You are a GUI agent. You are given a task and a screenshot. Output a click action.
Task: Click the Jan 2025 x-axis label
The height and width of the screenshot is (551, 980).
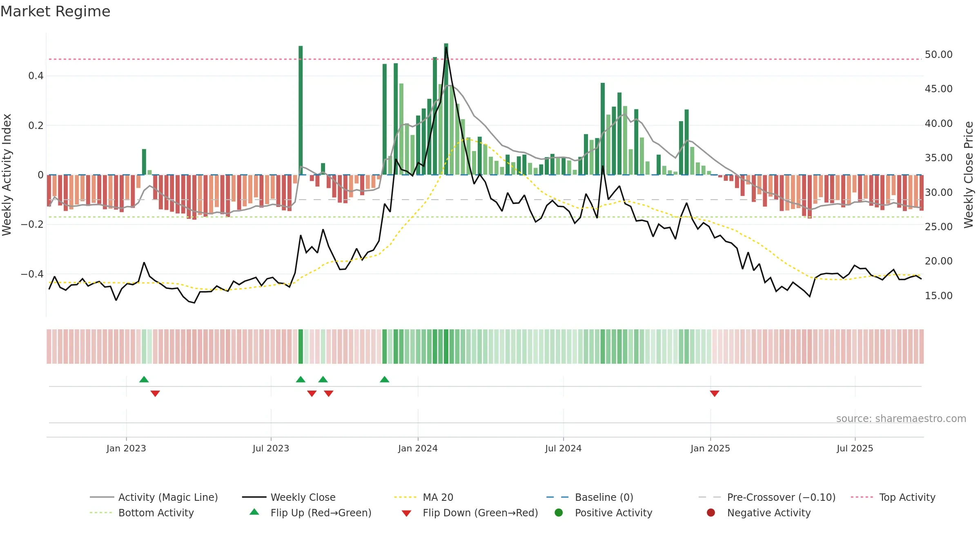[x=710, y=448]
